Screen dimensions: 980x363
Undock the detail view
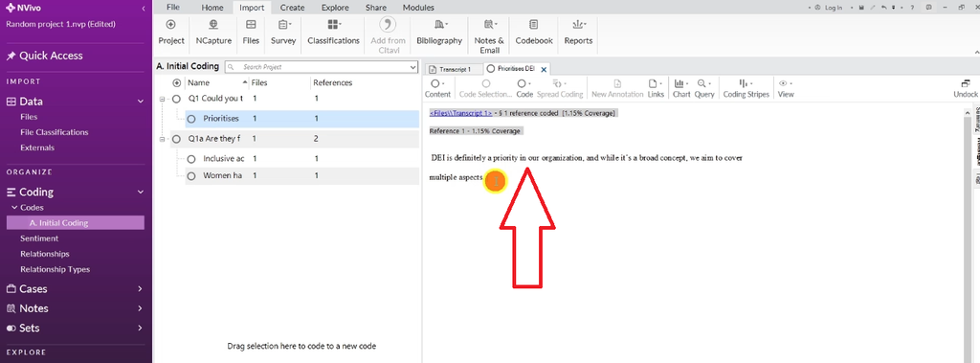(x=965, y=88)
